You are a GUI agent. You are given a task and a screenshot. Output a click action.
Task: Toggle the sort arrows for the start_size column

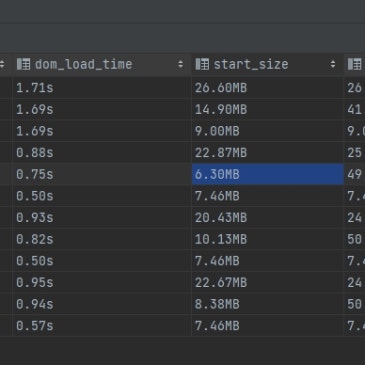333,64
